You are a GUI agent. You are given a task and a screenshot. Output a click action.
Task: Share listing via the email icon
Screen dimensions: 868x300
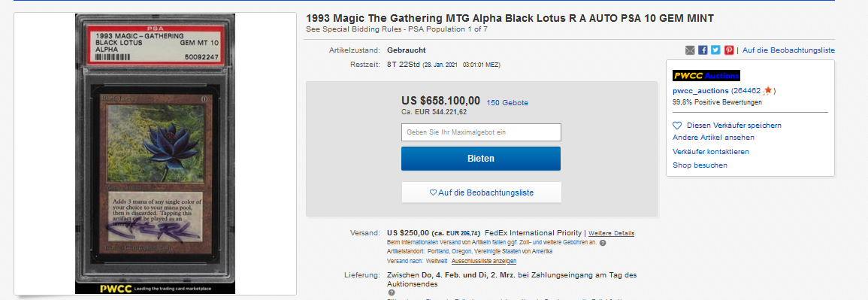click(690, 50)
